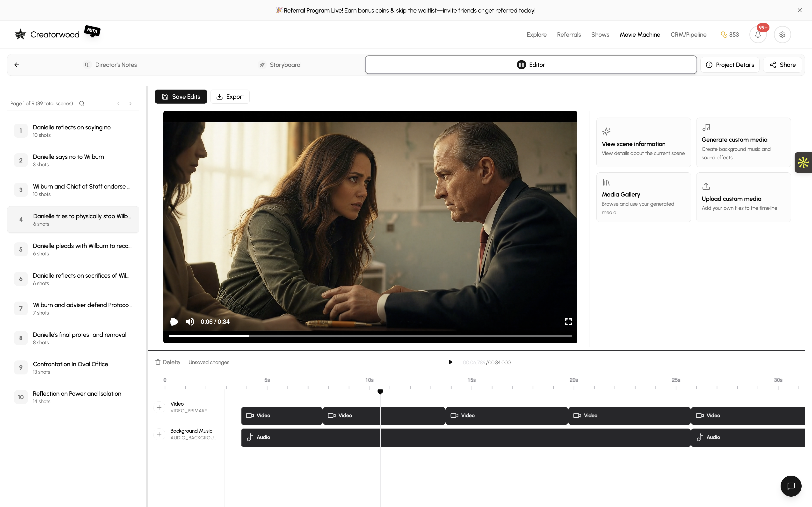
Task: Open the scene list search icon
Action: coord(81,103)
